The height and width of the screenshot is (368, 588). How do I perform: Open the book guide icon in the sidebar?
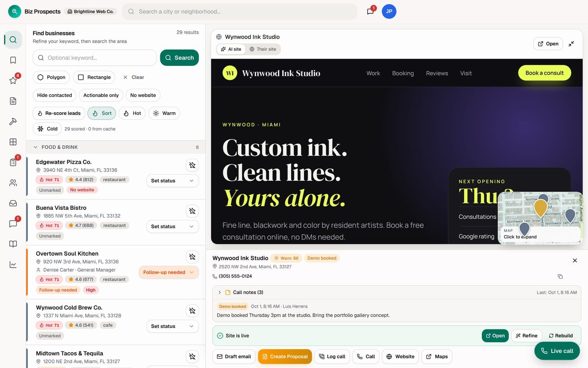click(13, 244)
